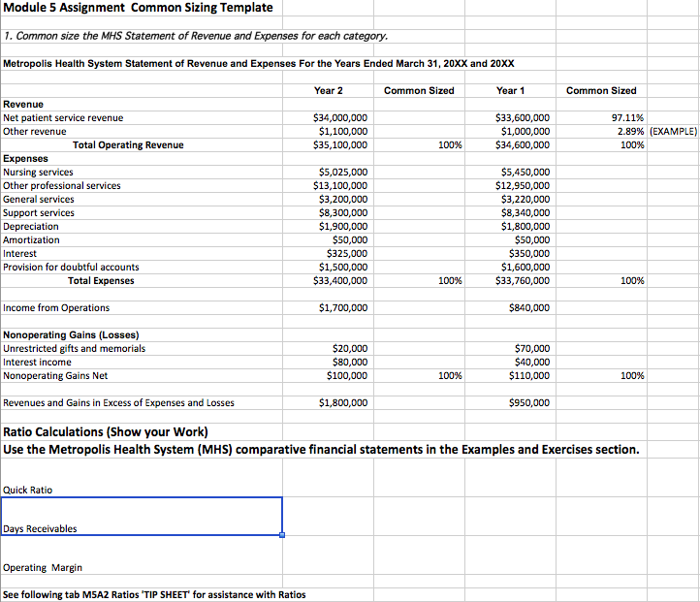Click the Quick Ratio label cell
700x602 pixels.
[29, 491]
